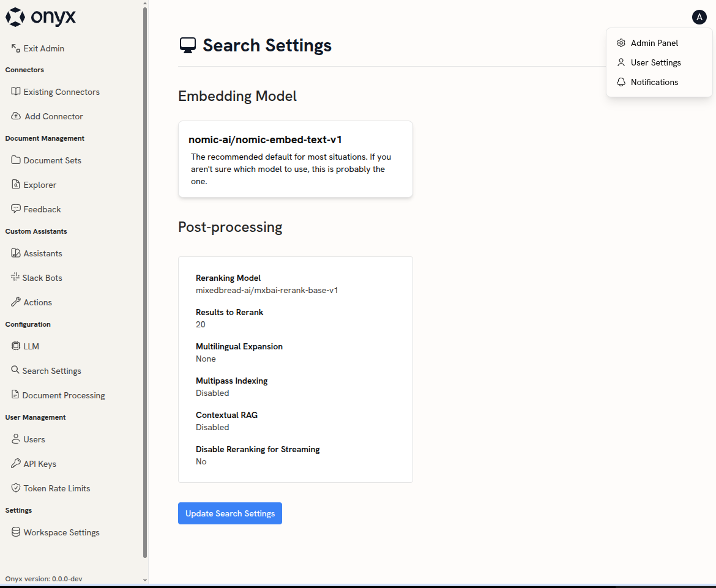Click the 'Multilingual Expansion' label

[x=239, y=346]
